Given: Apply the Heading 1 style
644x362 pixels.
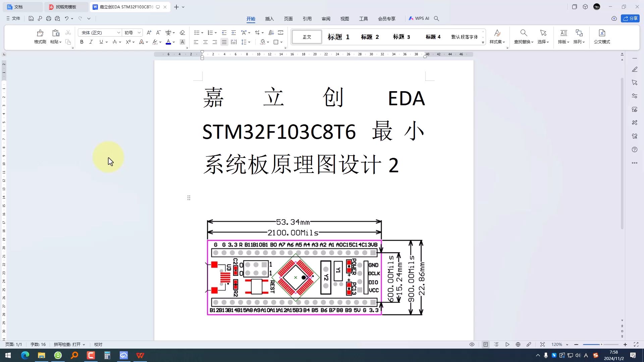Looking at the screenshot, I should [x=338, y=37].
